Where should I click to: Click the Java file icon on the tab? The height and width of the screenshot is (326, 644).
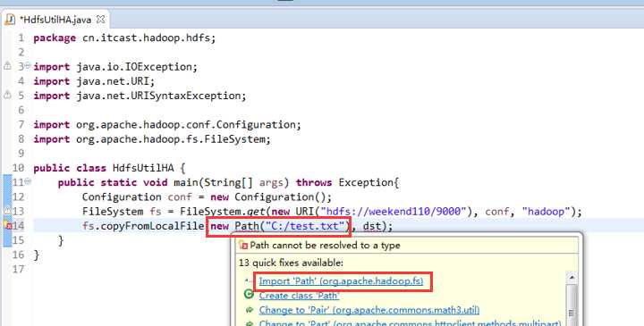pyautogui.click(x=10, y=20)
